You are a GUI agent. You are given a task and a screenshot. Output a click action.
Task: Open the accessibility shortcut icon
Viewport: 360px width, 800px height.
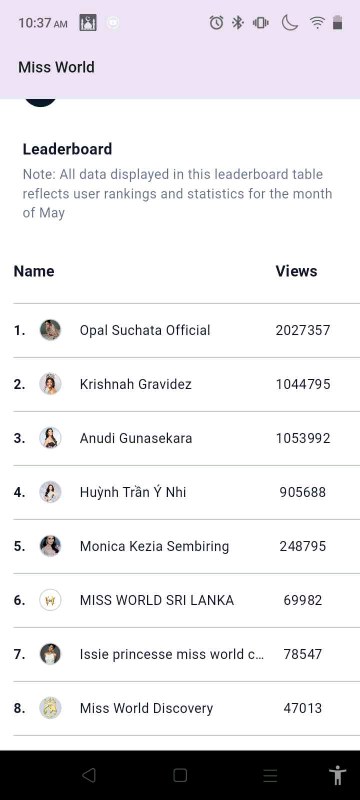click(x=338, y=775)
